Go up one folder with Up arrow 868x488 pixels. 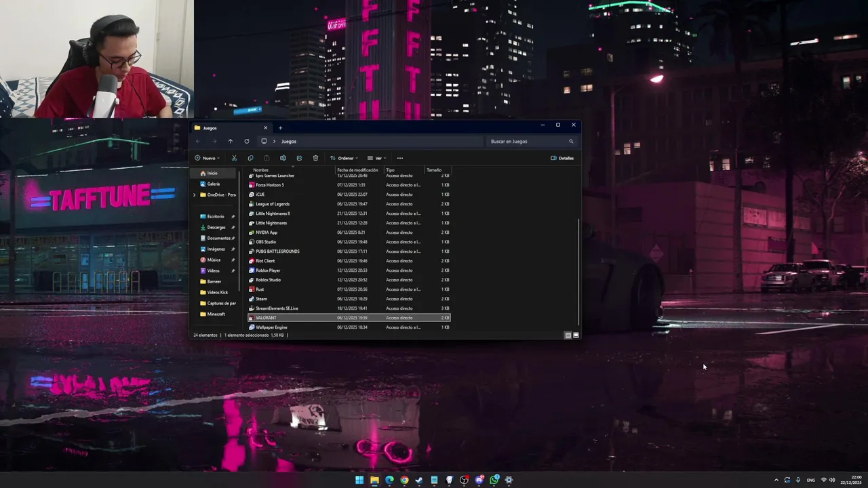pyautogui.click(x=230, y=141)
